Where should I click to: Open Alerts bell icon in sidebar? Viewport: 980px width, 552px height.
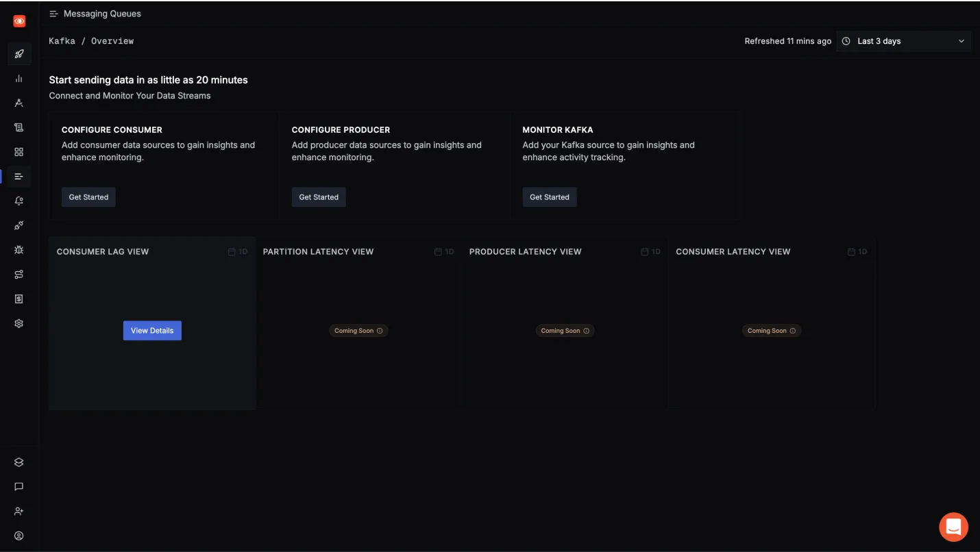tap(19, 201)
